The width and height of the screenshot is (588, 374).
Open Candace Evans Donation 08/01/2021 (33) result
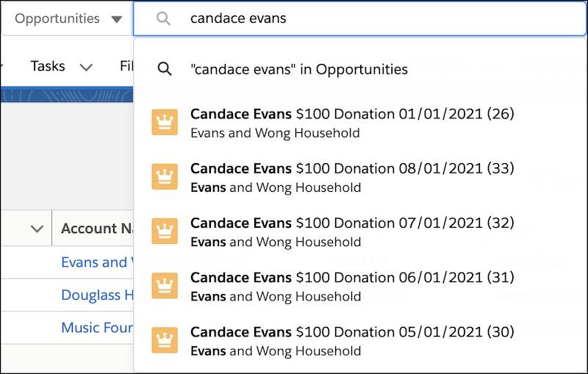(x=360, y=177)
